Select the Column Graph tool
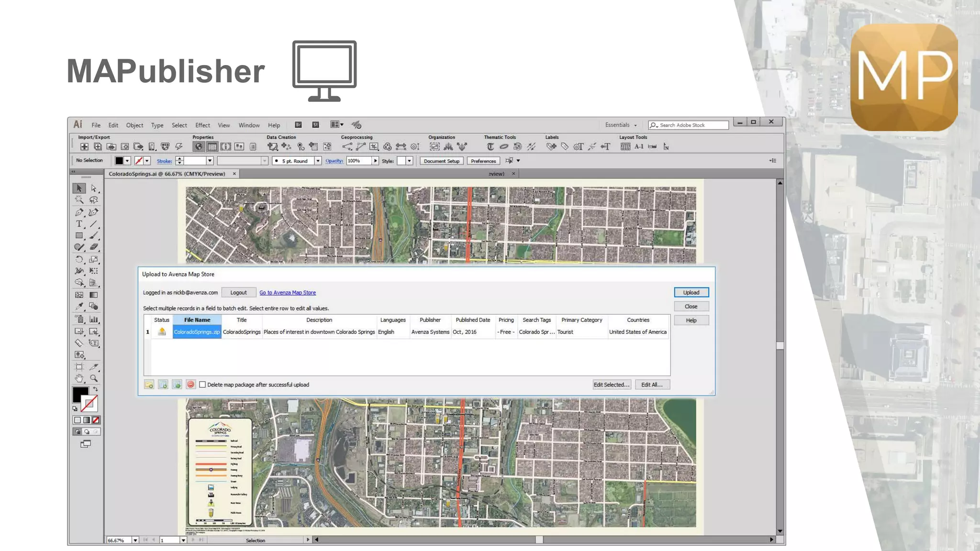The height and width of the screenshot is (551, 980). point(94,319)
